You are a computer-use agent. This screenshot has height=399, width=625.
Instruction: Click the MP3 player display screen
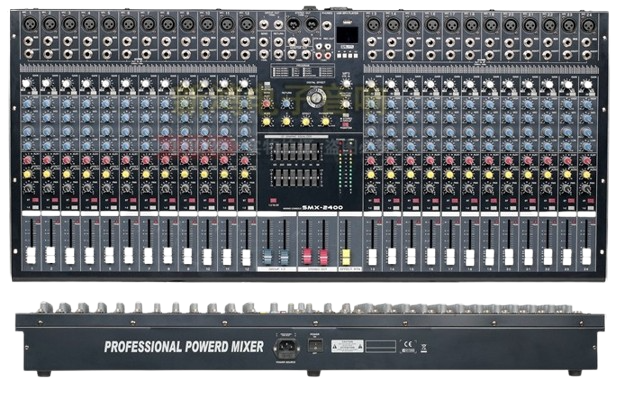pyautogui.click(x=347, y=35)
